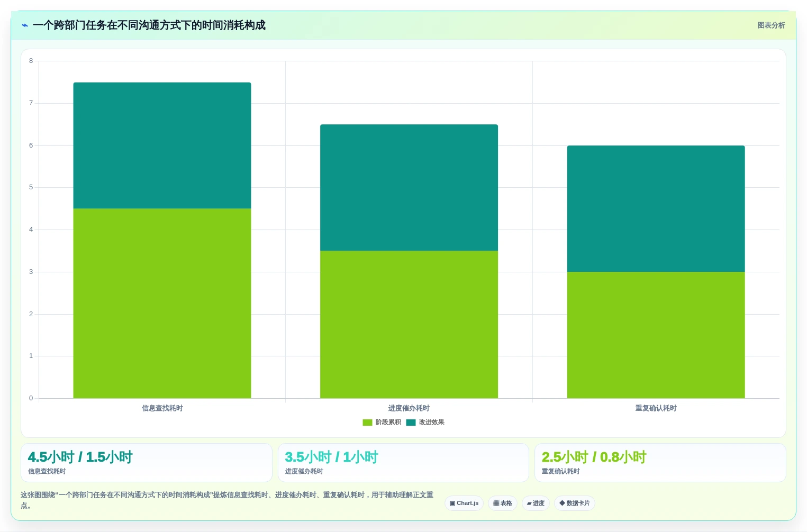Click the teal segment of the 重复确认耗时 bar
807x532 pixels.
(656, 209)
